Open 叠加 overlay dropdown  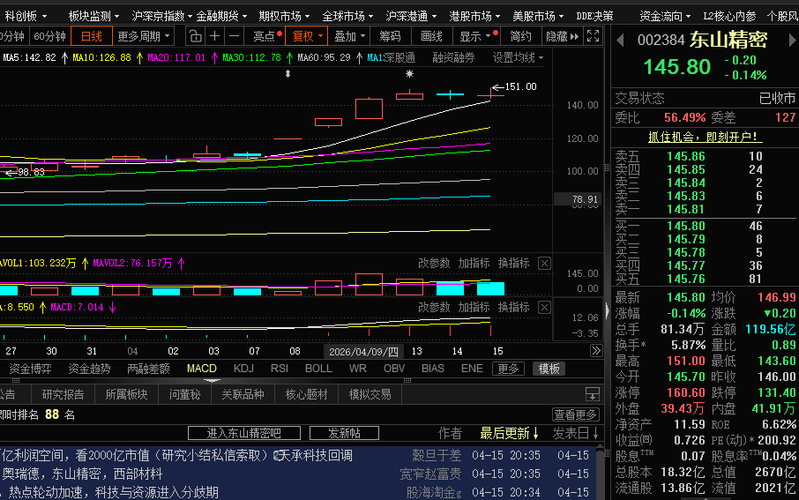350,37
